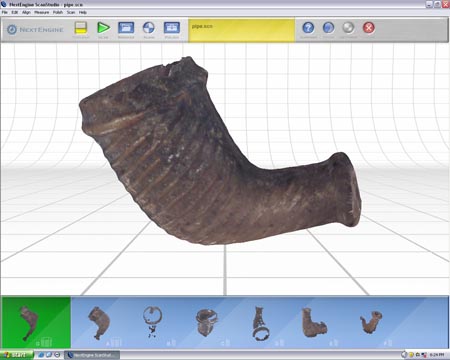Open the File menu

click(x=5, y=12)
